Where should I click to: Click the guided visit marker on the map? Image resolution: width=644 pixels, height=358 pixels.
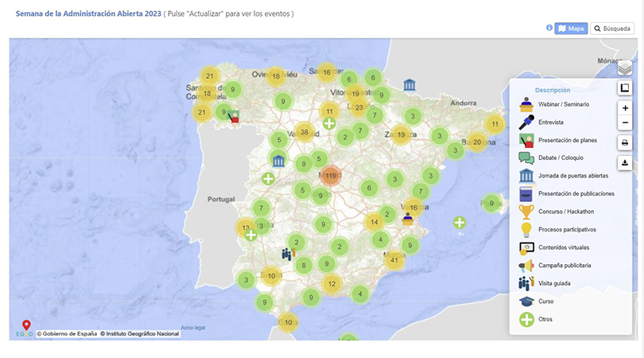[x=288, y=254]
